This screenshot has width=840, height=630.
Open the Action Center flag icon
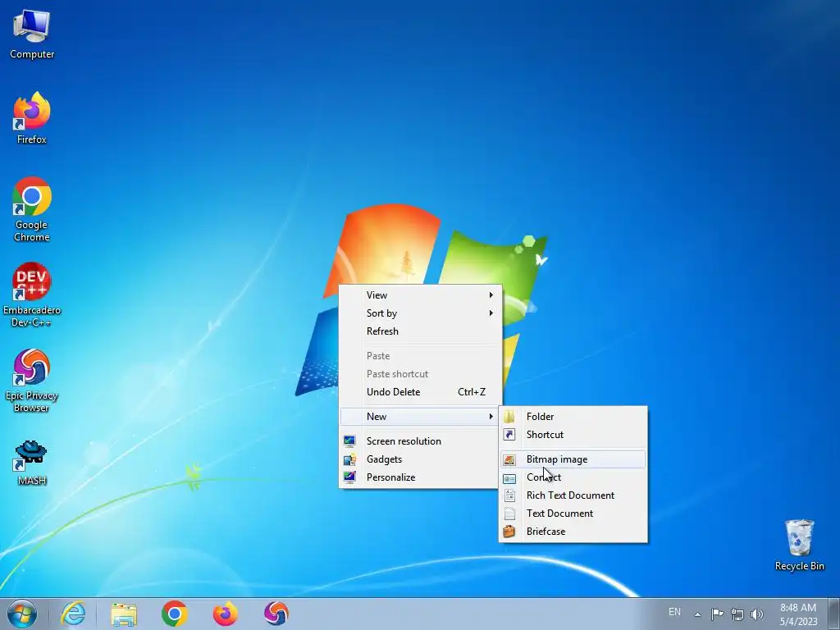pyautogui.click(x=717, y=614)
